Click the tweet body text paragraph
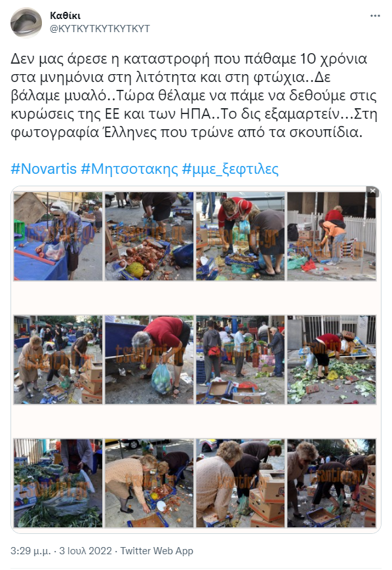The width and height of the screenshot is (392, 570). pos(193,95)
